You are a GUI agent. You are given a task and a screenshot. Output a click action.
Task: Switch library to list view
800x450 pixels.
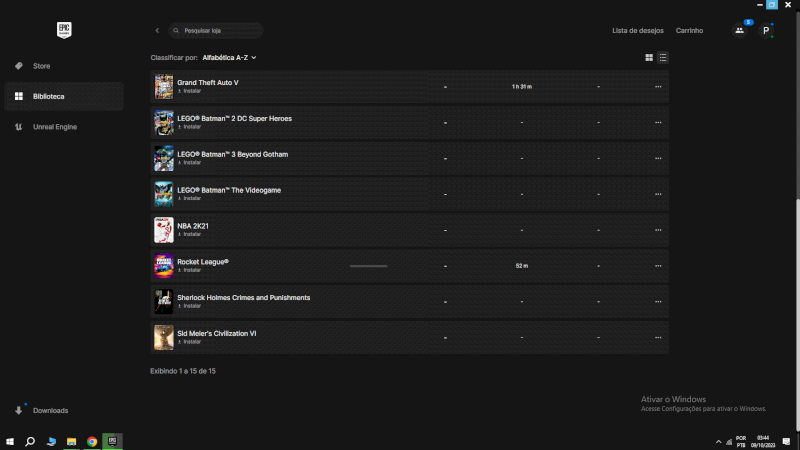point(663,58)
